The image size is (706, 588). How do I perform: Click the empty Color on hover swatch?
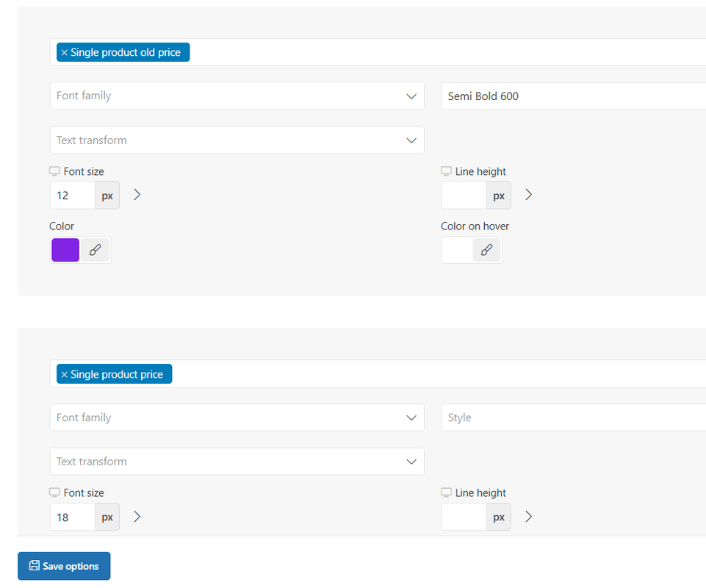click(457, 250)
